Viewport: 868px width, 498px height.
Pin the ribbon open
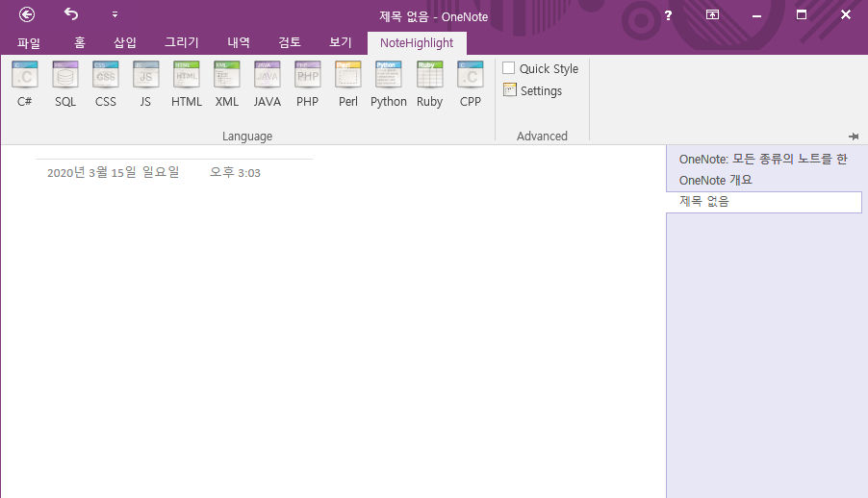854,137
